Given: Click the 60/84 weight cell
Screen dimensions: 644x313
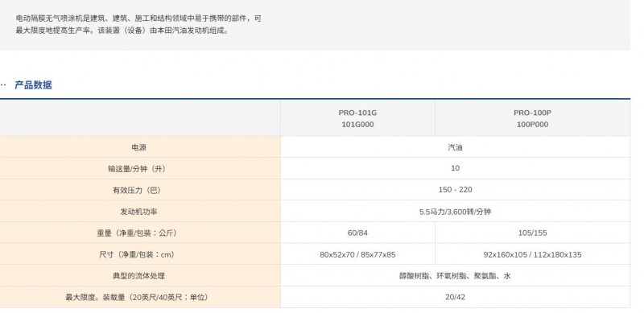Looking at the screenshot, I should (x=357, y=233).
